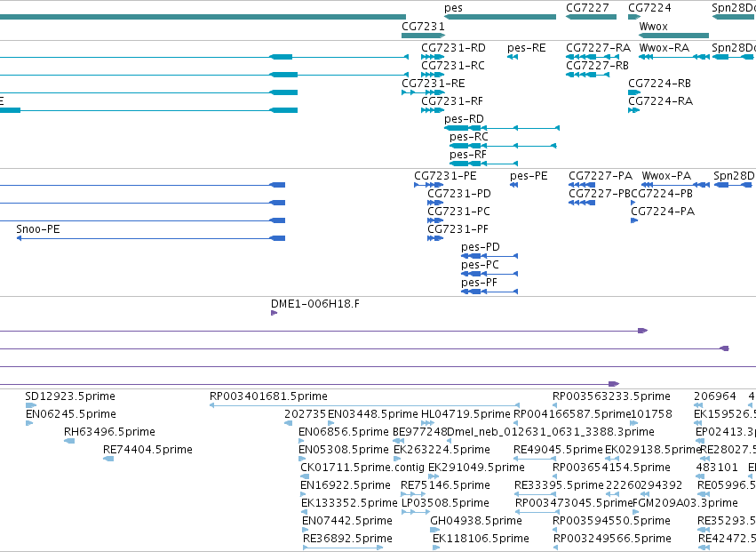
Task: Select the 202735 feature
Action: coord(289,424)
